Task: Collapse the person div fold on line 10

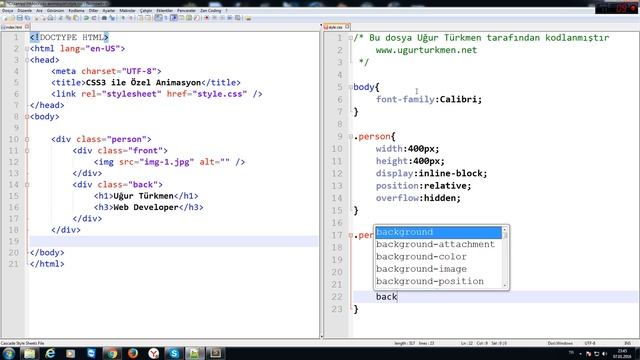Action: pos(27,139)
